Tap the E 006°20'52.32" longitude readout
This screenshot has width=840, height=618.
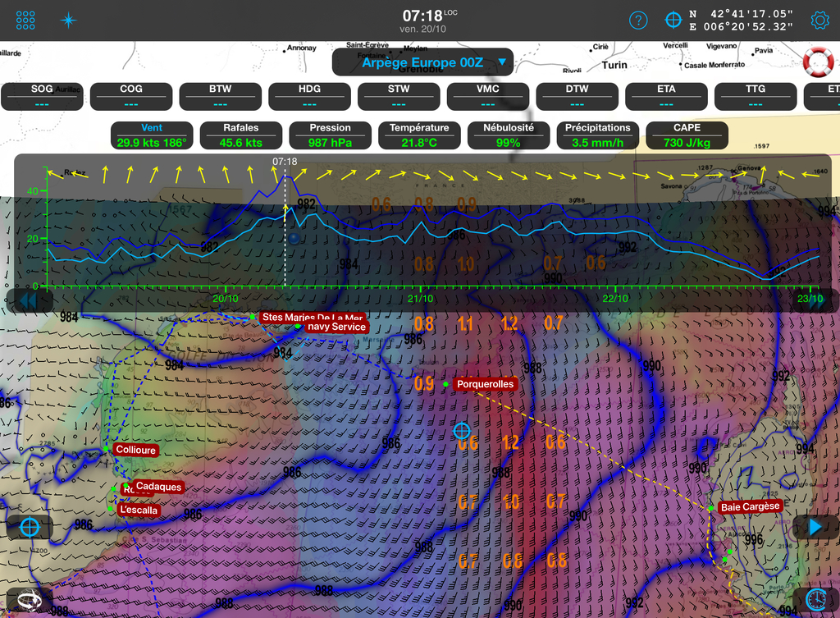coord(741,26)
